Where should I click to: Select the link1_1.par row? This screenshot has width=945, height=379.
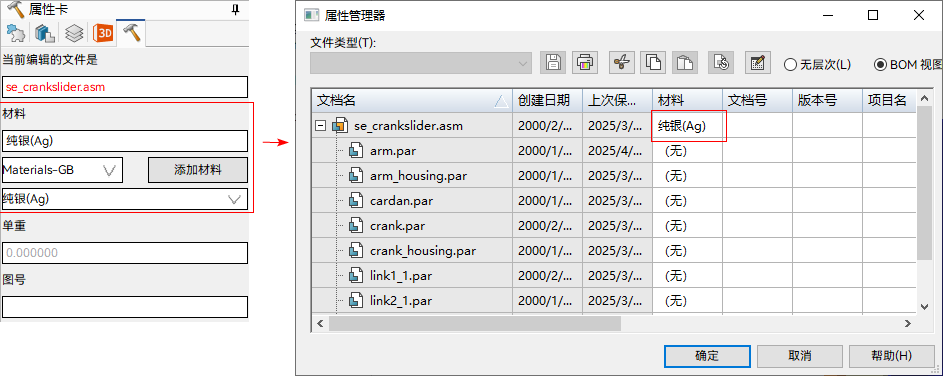(x=614, y=276)
